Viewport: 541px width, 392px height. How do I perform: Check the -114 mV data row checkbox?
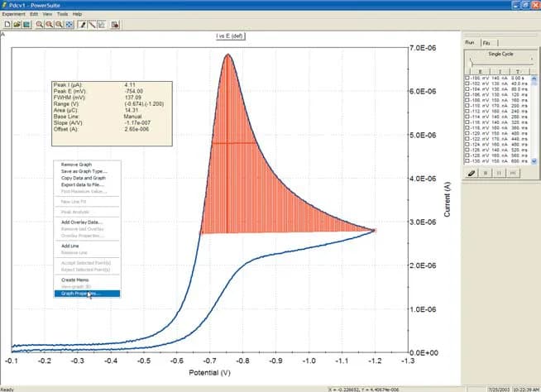[x=467, y=117]
